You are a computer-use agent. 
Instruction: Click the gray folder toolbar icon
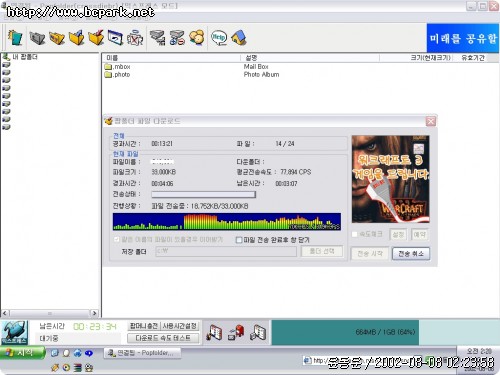coord(37,38)
